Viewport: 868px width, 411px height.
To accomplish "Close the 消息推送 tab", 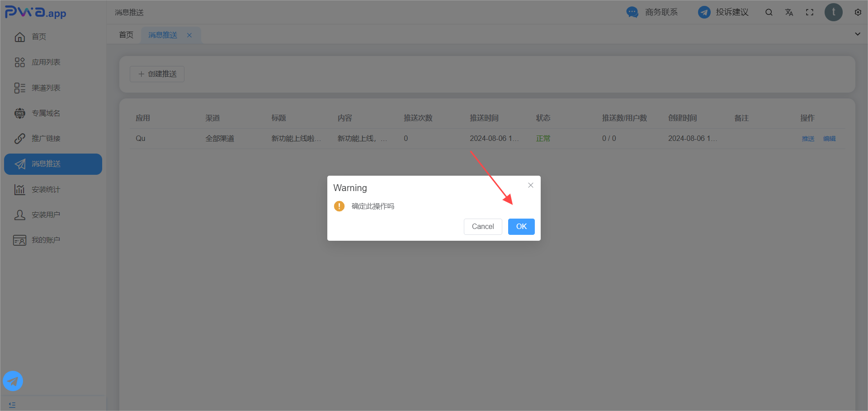I will 189,35.
